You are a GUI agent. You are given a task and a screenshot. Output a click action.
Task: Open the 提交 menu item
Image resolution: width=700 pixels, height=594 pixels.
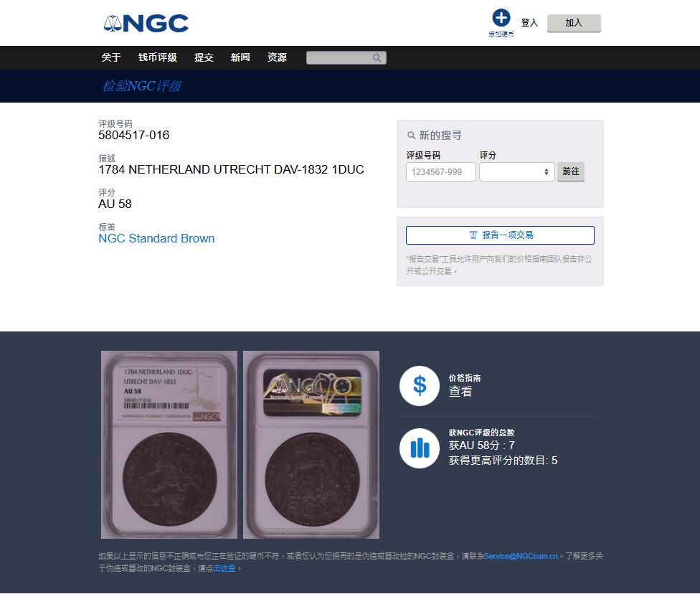click(204, 57)
